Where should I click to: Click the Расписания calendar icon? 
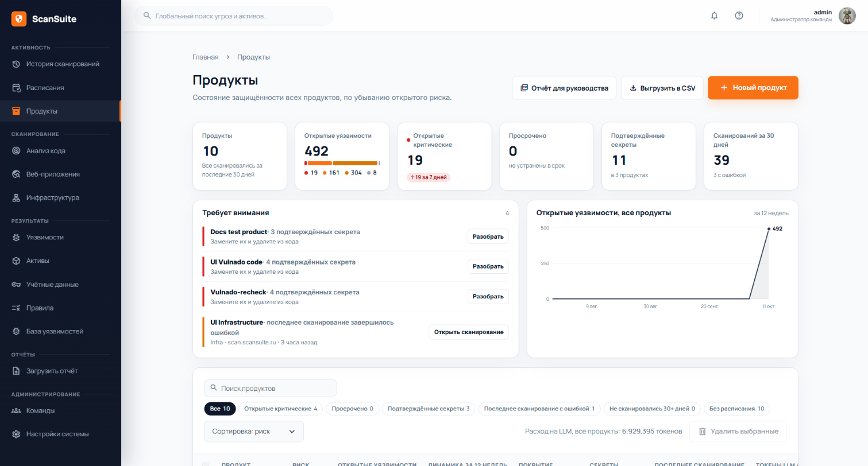(x=16, y=88)
